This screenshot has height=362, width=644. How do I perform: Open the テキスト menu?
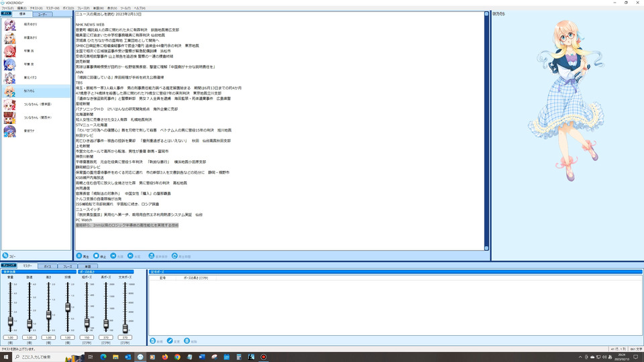tap(36, 8)
